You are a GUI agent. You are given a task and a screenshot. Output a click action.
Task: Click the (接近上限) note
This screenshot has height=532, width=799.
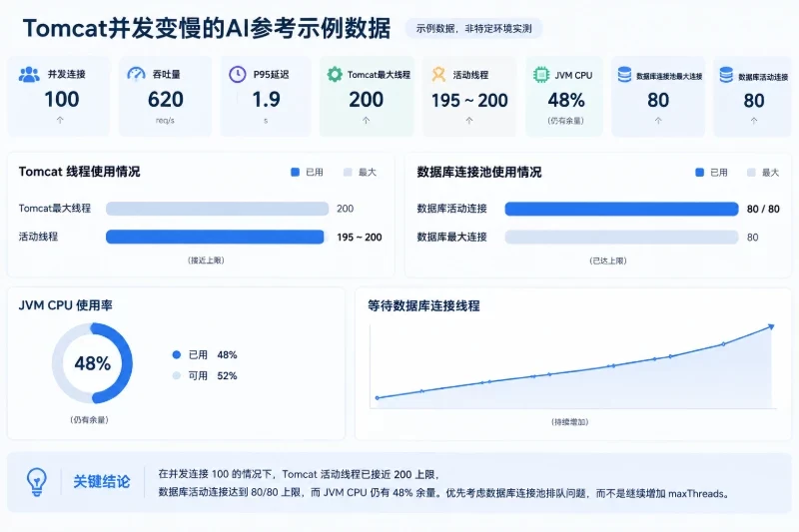pos(206,261)
